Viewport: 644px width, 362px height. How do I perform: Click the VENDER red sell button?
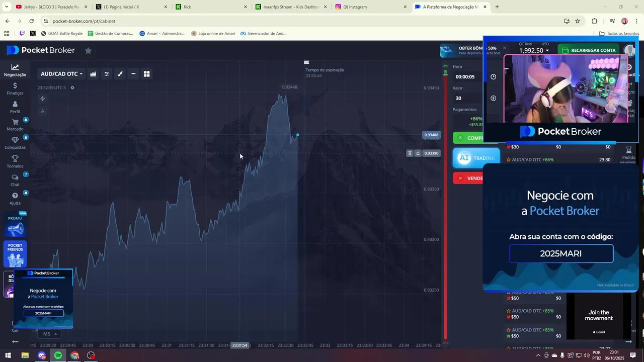tap(468, 178)
